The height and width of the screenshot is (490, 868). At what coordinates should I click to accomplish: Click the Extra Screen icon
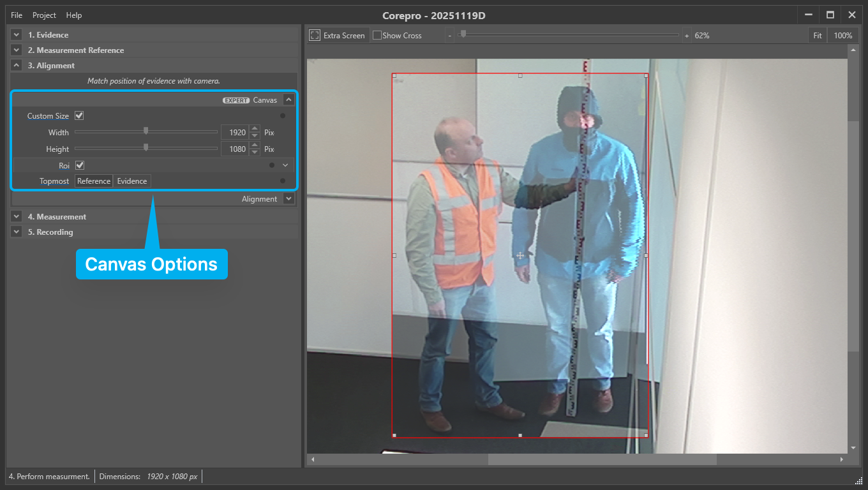pos(315,35)
